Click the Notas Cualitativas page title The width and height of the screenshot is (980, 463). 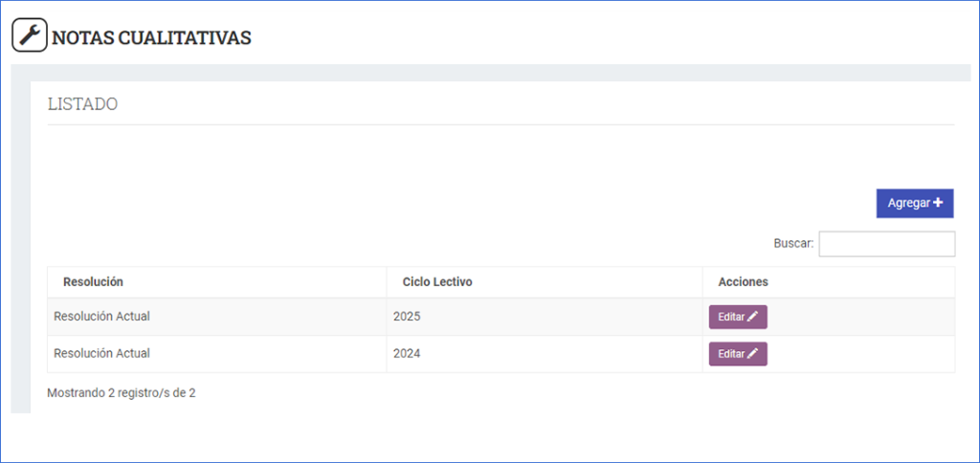coord(151,37)
